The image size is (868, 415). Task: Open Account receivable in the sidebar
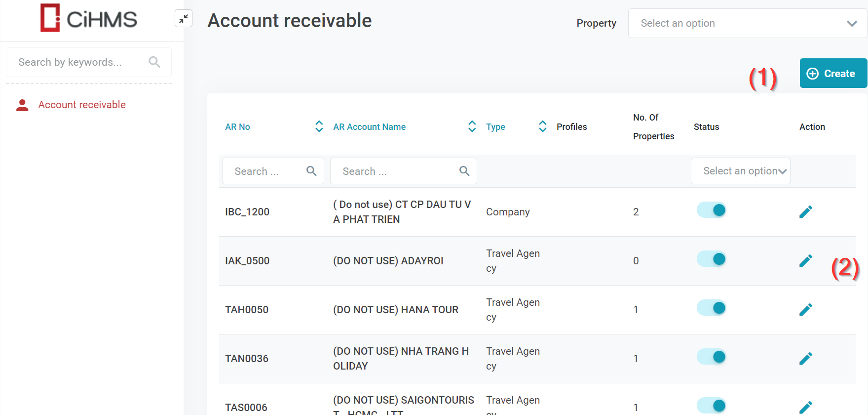click(x=82, y=105)
